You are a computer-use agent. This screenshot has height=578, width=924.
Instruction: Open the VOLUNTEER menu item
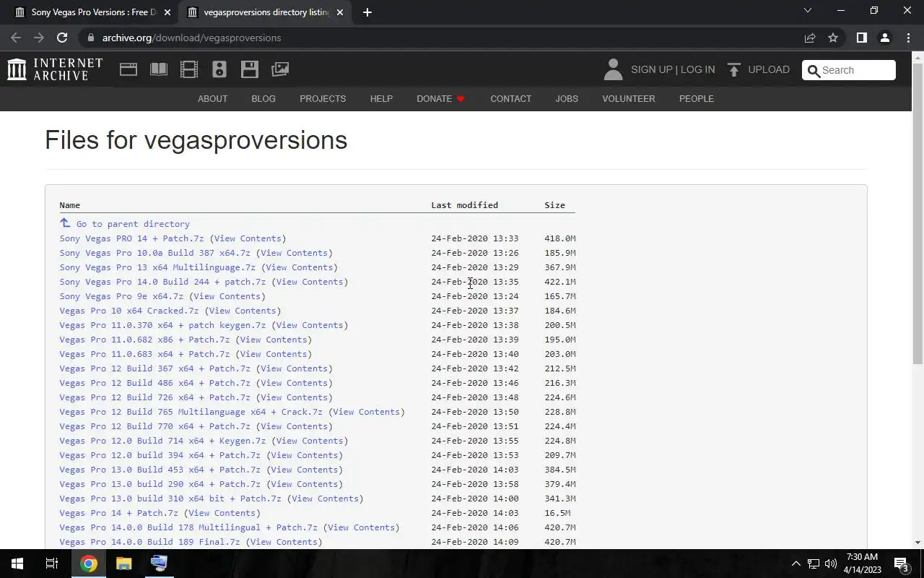point(629,98)
